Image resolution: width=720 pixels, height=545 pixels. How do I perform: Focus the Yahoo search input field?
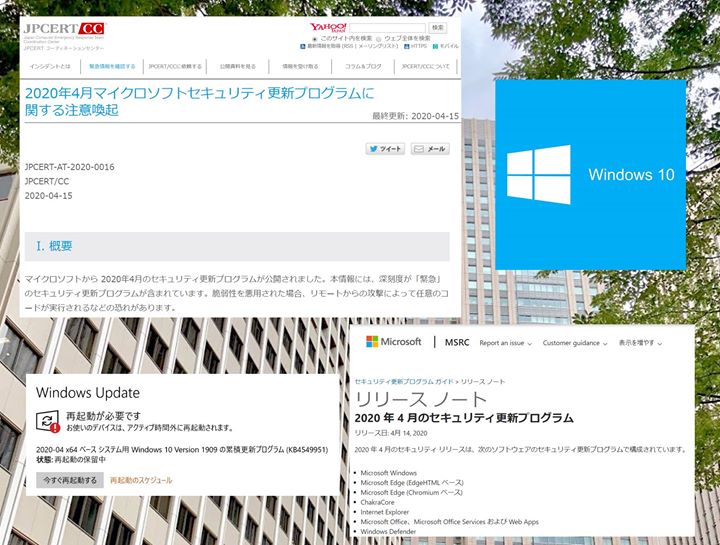click(x=388, y=28)
